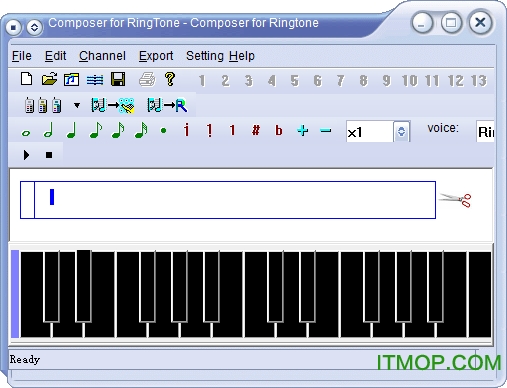
Task: Select channel number 7
Action: (x=340, y=81)
